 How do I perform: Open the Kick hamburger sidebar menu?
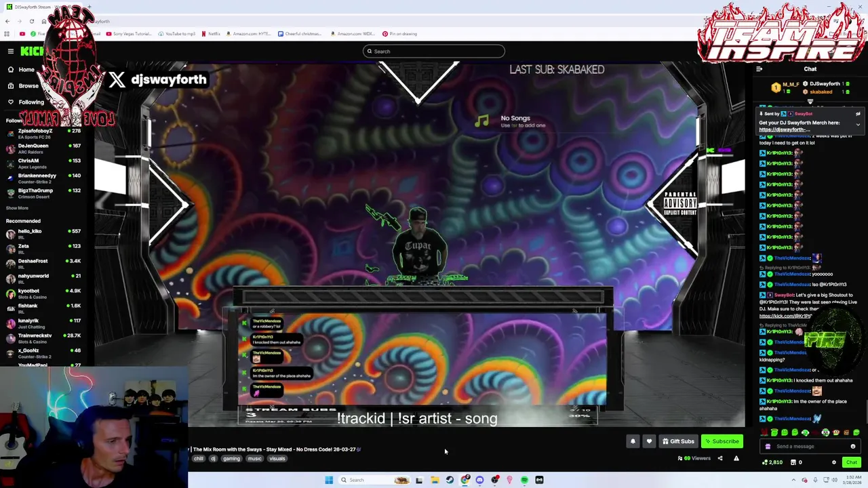10,52
